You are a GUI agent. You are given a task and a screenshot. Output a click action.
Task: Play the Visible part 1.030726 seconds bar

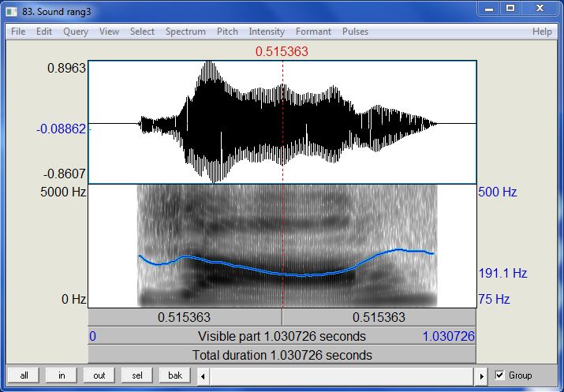[282, 336]
